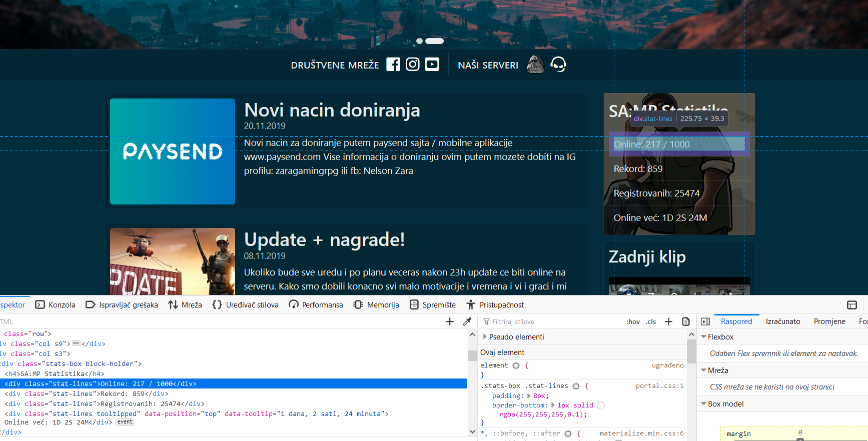The height and width of the screenshot is (441, 868).
Task: Add a new CSS rule
Action: pos(668,321)
